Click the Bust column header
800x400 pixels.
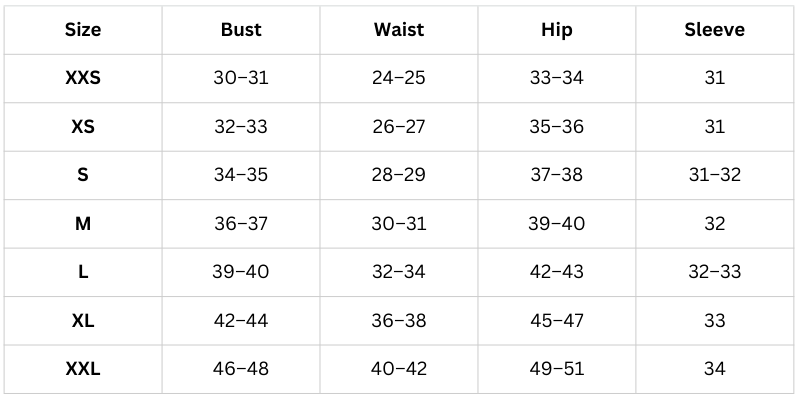tap(241, 30)
